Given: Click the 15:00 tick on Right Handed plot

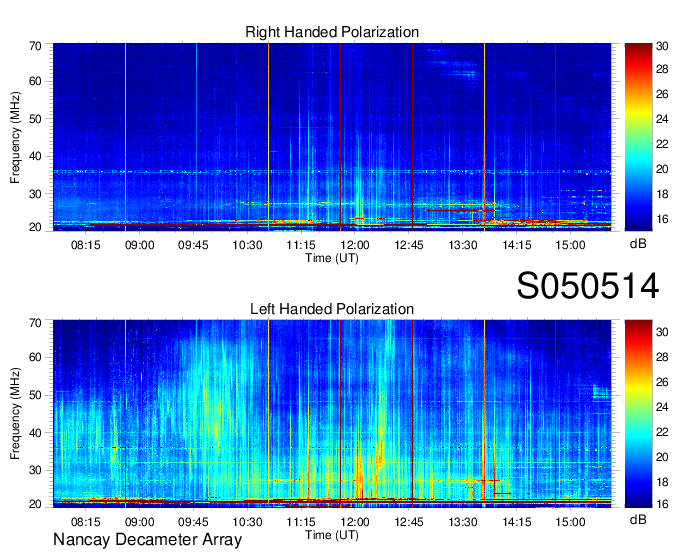Looking at the screenshot, I should (x=571, y=245).
